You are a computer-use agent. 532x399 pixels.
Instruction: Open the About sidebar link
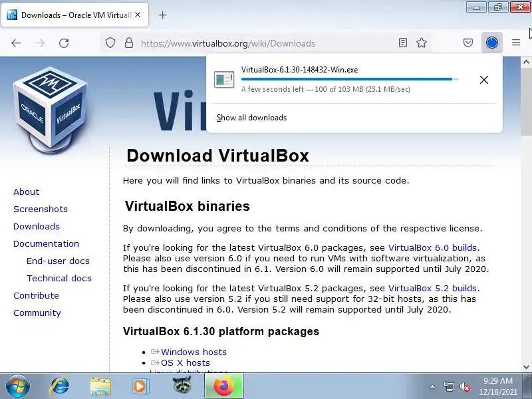tap(26, 192)
